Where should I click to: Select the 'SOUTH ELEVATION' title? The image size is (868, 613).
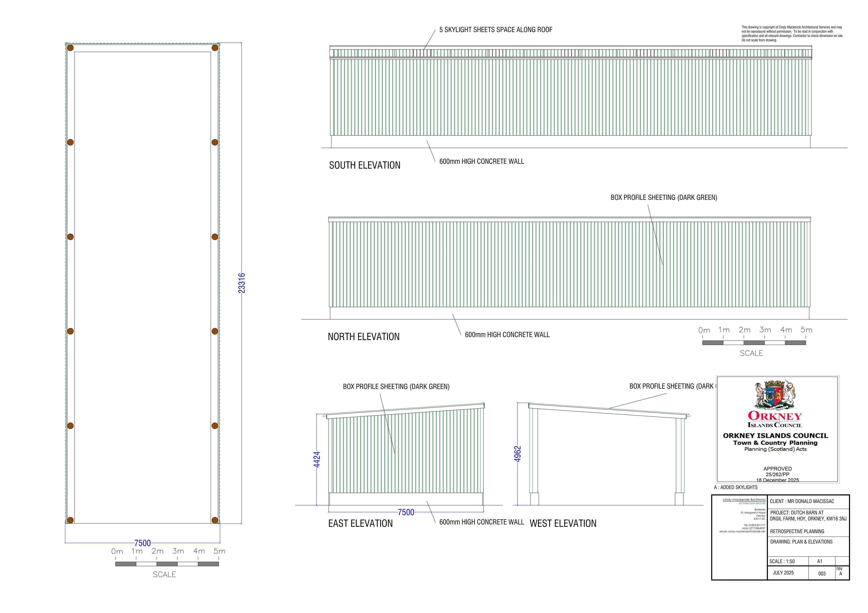tap(365, 165)
